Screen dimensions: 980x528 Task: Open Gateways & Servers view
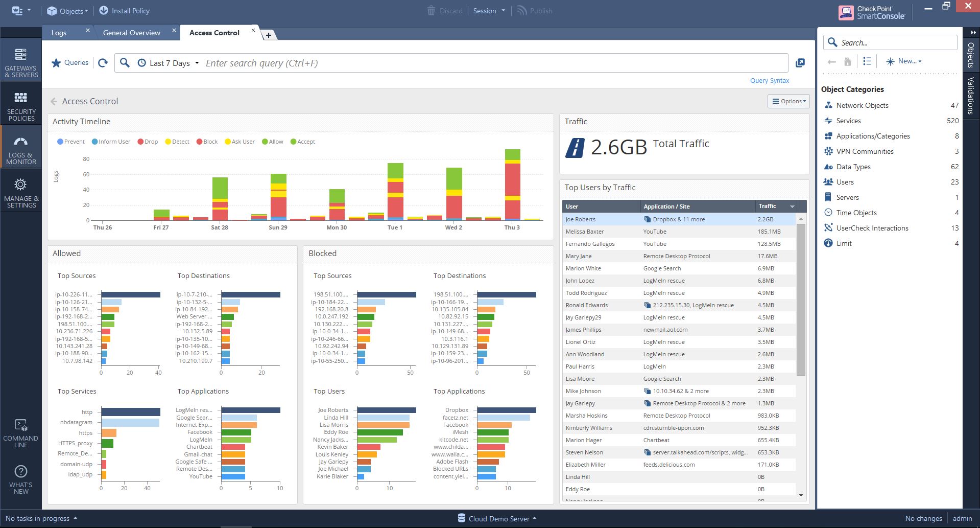pos(21,63)
